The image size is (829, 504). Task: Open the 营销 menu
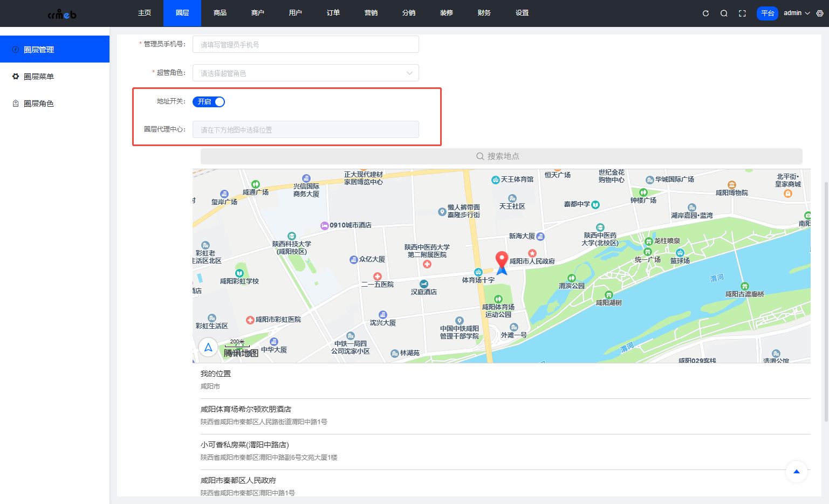(x=371, y=13)
